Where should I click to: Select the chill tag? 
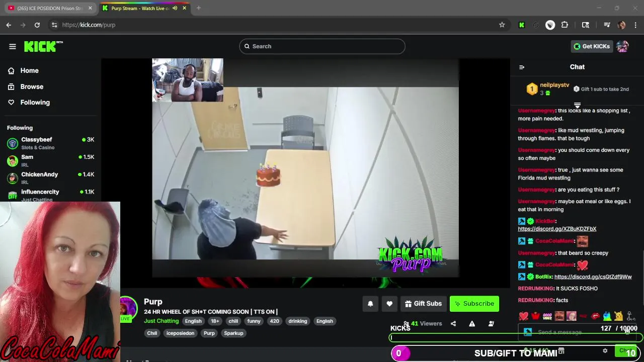[233, 321]
